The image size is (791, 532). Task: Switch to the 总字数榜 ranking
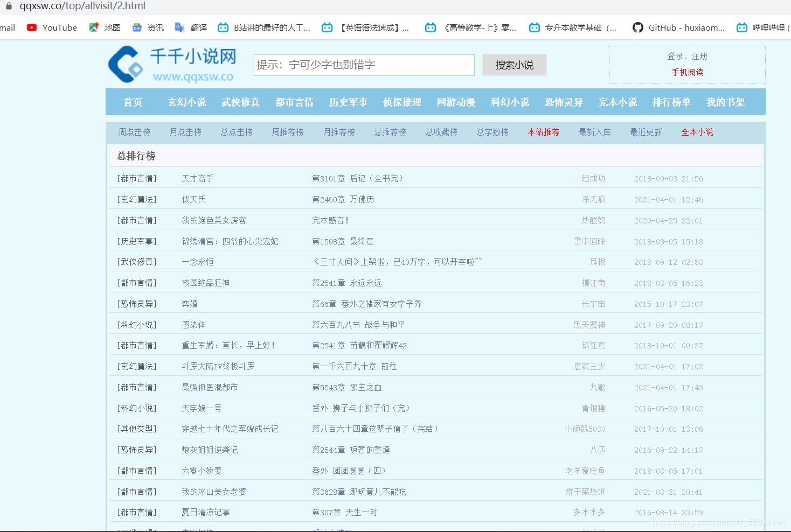coord(492,132)
